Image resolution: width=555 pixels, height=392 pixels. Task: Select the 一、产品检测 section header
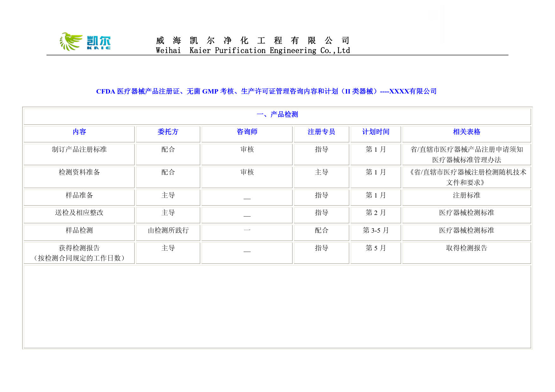277,114
